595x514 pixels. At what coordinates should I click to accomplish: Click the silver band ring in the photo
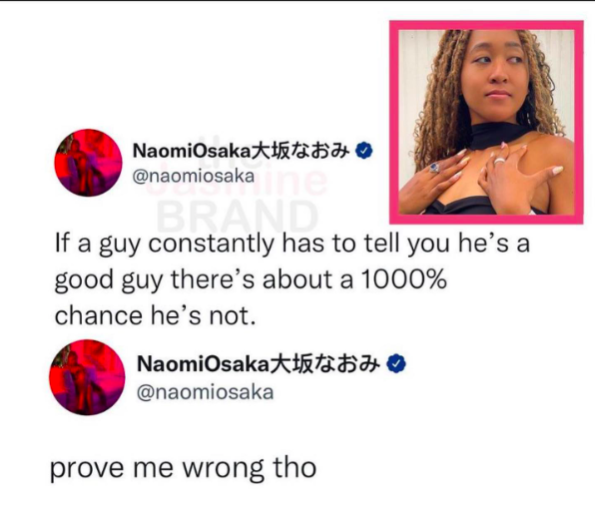click(x=499, y=160)
